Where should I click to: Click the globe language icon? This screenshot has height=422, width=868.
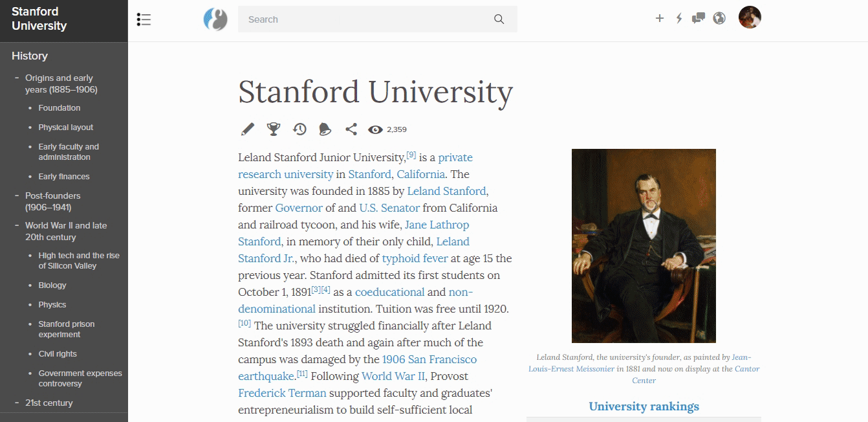(x=719, y=18)
